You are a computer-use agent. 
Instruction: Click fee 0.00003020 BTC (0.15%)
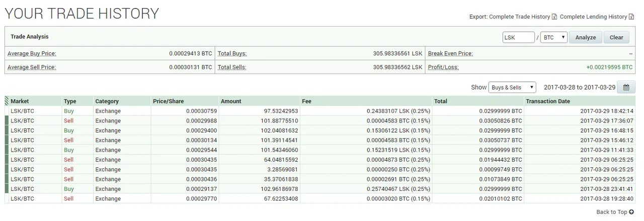[x=398, y=199]
